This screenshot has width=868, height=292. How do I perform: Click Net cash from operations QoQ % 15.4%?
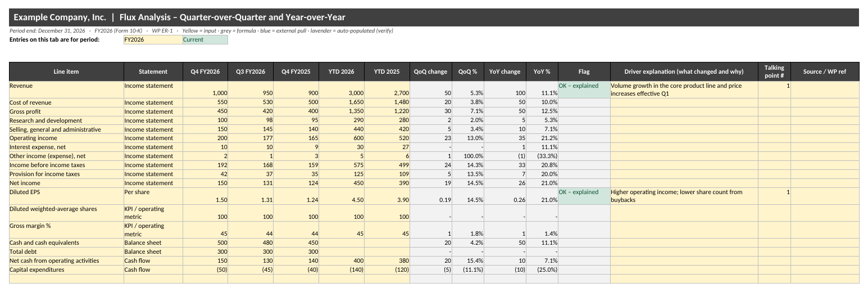pyautogui.click(x=468, y=261)
